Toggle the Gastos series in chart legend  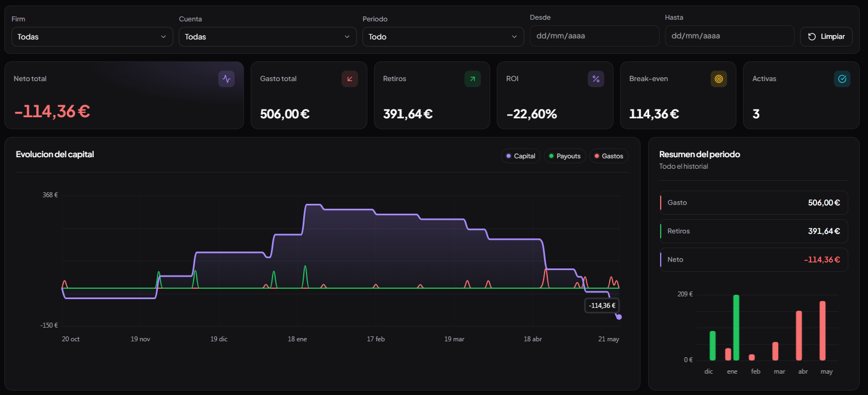tap(609, 156)
